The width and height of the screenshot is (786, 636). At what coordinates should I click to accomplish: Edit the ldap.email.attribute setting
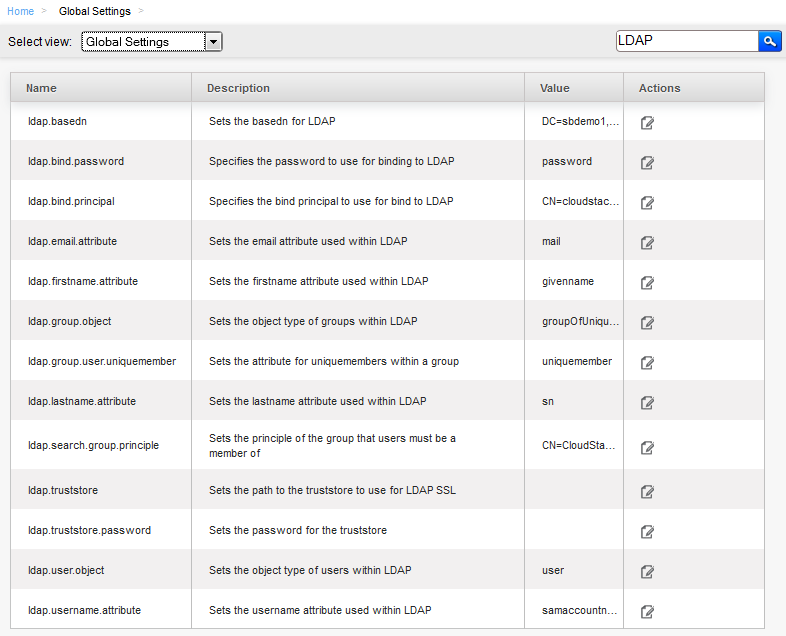pos(647,243)
